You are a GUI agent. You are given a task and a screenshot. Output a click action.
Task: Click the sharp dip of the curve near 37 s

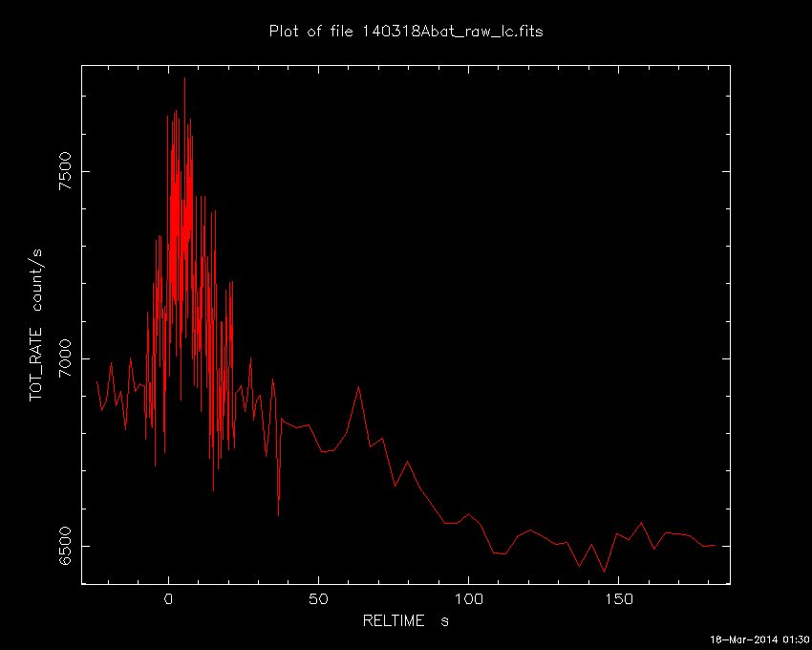click(x=279, y=514)
